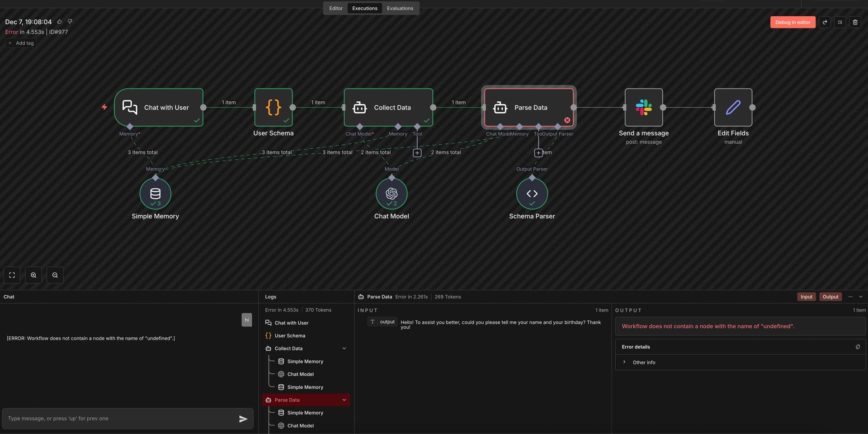Screen dimensions: 868x434
Task: Delete this execution with trash icon
Action: 855,22
